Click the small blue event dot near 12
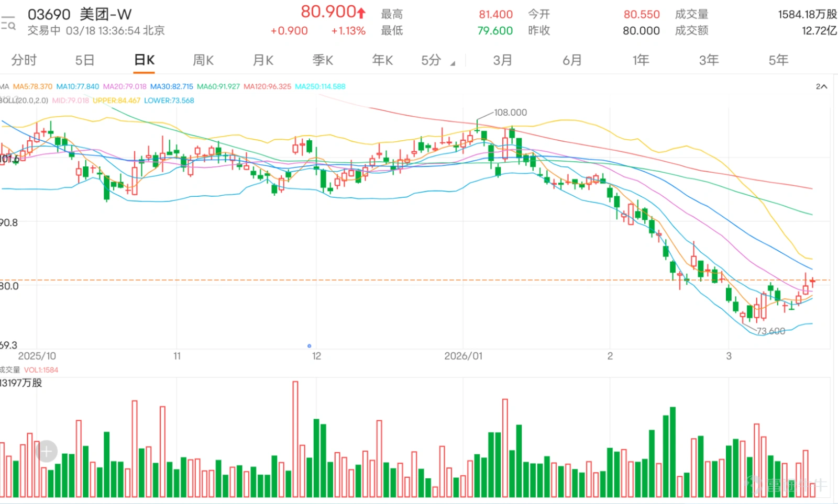The image size is (838, 504). tap(309, 346)
